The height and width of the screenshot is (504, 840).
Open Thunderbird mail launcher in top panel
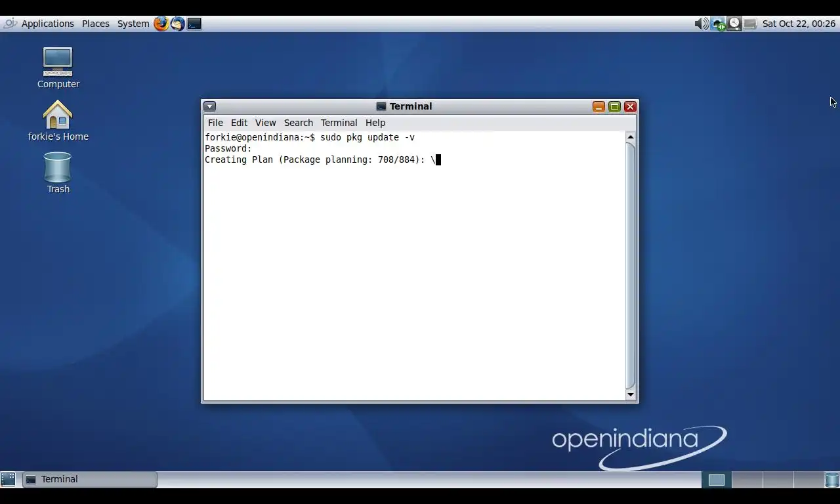[x=178, y=24]
